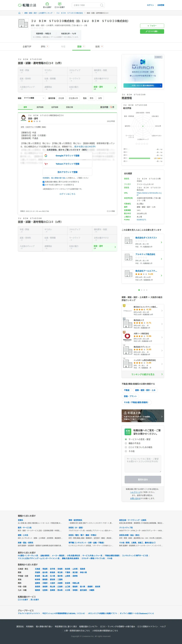
Task: Expand 株式会社ダイスネクスト card chevron
Action: click(x=161, y=242)
